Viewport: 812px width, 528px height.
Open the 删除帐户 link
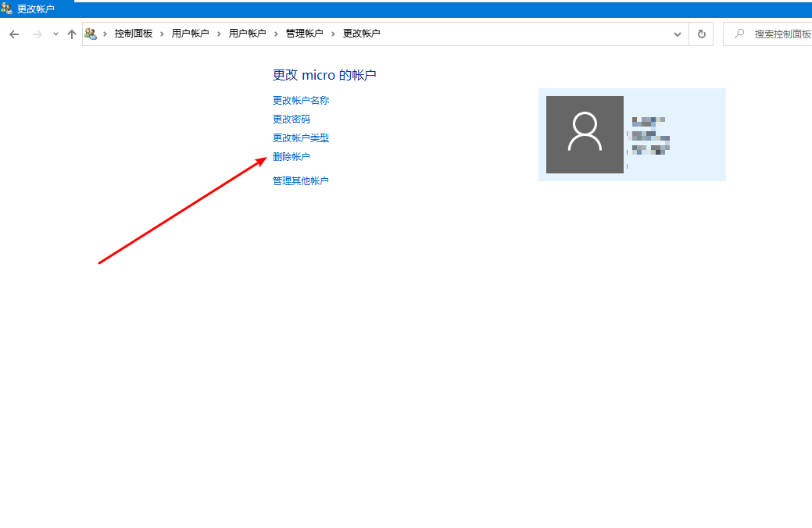(292, 156)
